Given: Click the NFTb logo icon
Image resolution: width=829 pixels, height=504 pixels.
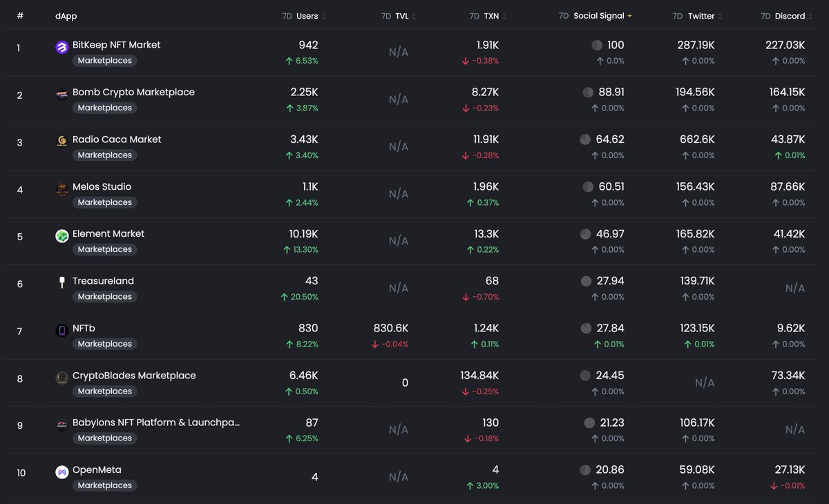Looking at the screenshot, I should (62, 331).
